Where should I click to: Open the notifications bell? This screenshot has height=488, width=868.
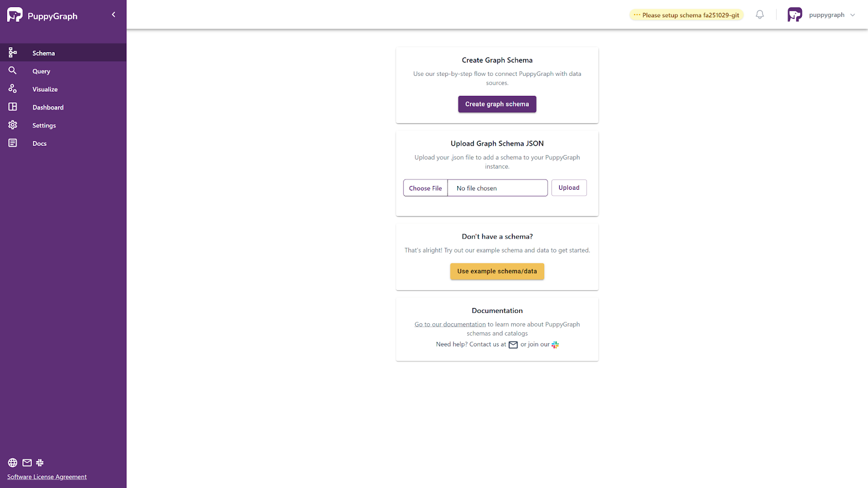[x=759, y=15]
